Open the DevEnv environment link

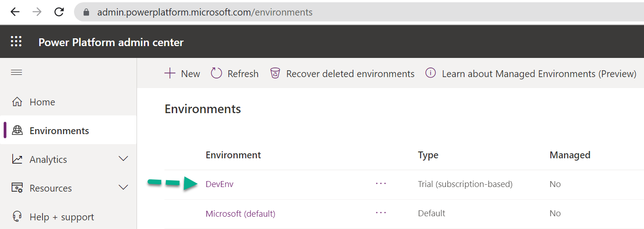point(220,184)
